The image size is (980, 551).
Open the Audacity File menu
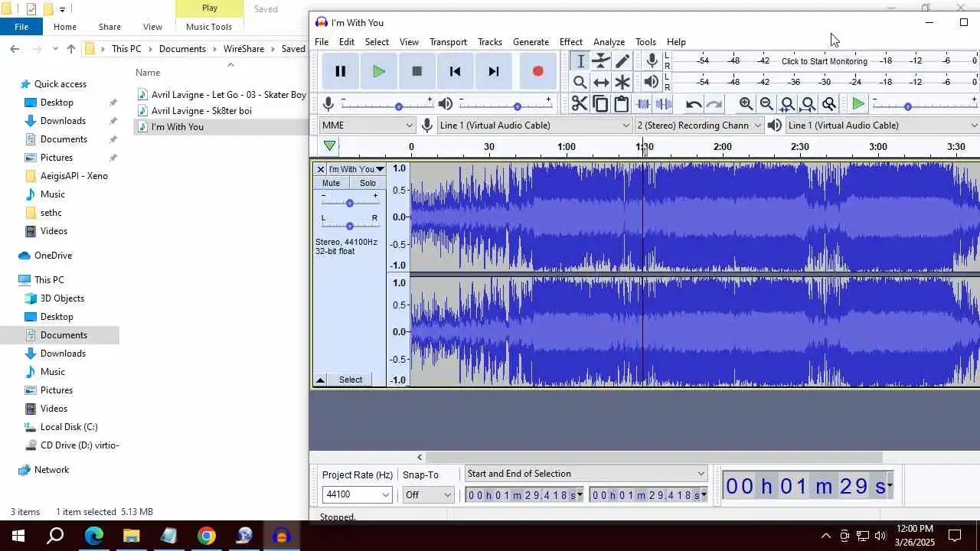pos(322,42)
